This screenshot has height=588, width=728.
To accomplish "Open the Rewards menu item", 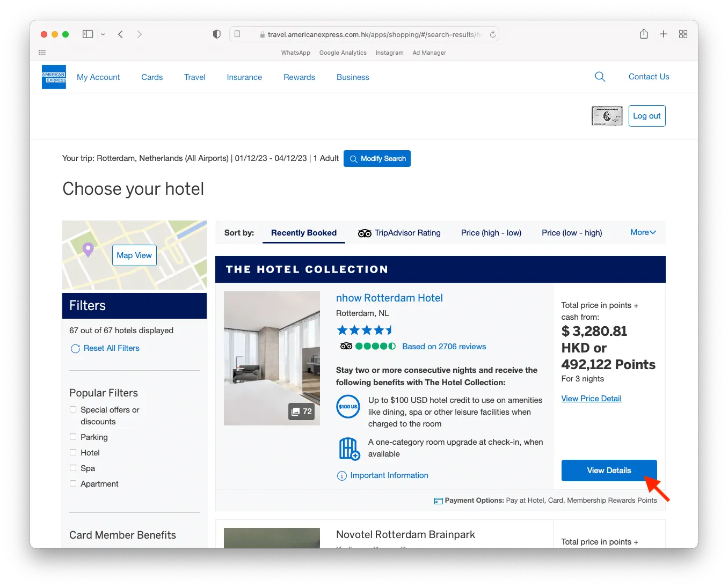I will [300, 77].
